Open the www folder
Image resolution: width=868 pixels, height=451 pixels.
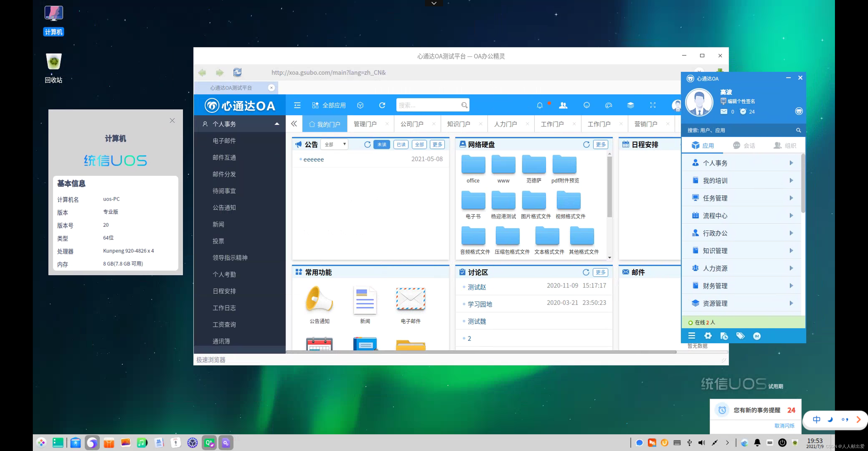point(503,169)
